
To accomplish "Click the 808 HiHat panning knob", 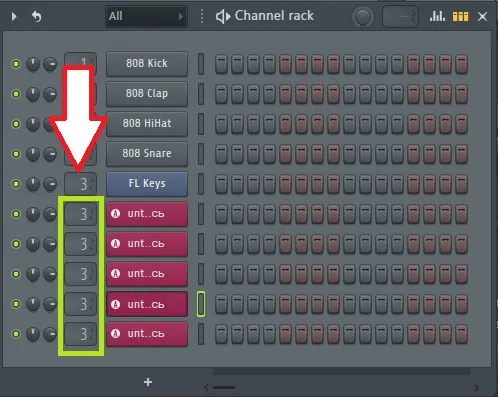I will (33, 124).
